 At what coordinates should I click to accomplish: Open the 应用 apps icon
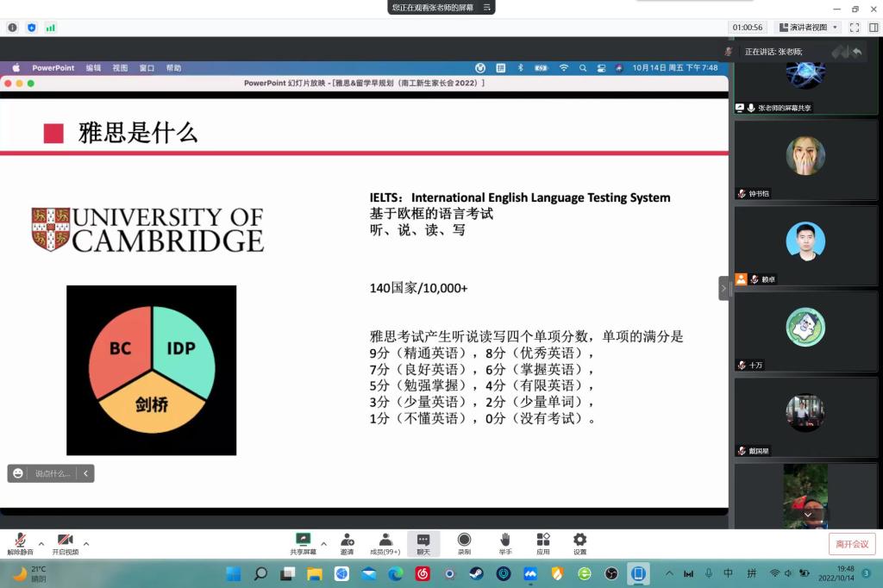(x=542, y=543)
